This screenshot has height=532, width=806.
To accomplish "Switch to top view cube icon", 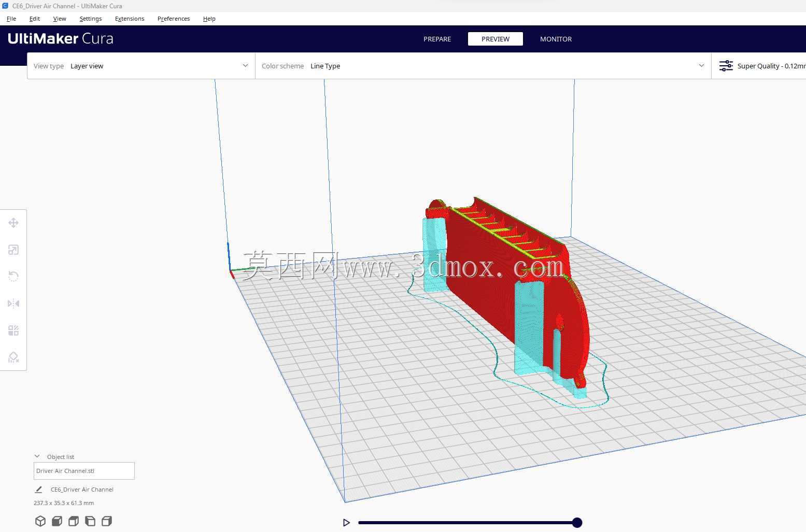I will [74, 521].
